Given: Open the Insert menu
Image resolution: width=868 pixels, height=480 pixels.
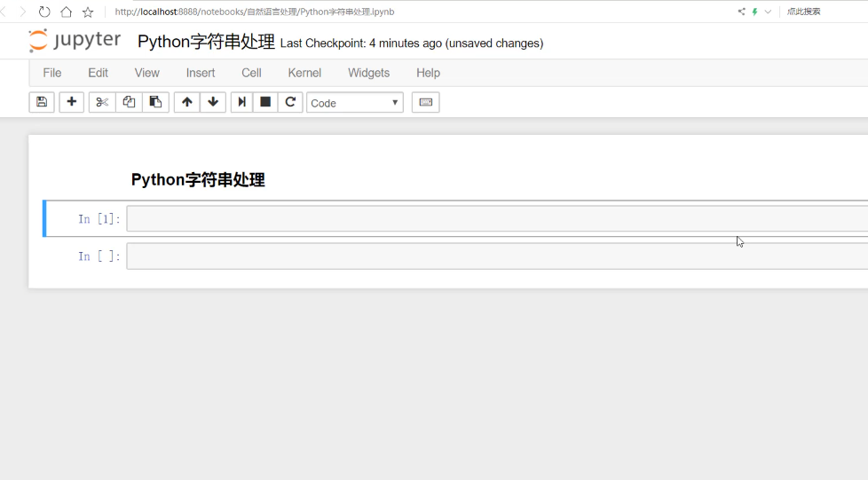Looking at the screenshot, I should click(x=201, y=73).
